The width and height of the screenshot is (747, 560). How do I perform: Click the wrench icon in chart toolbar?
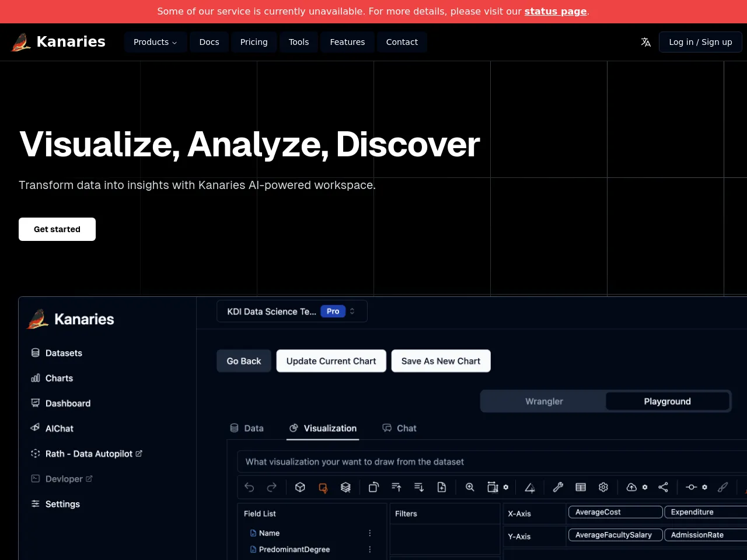click(558, 487)
